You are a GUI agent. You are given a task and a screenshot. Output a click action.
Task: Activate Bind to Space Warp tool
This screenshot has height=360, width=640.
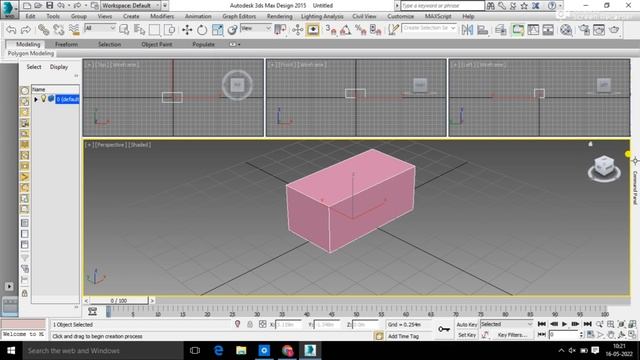click(74, 30)
